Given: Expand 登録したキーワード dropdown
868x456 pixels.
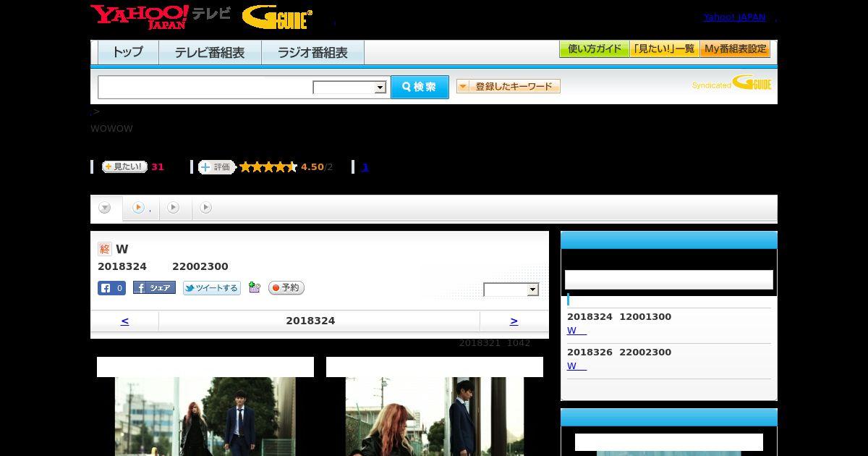Looking at the screenshot, I should tap(509, 86).
